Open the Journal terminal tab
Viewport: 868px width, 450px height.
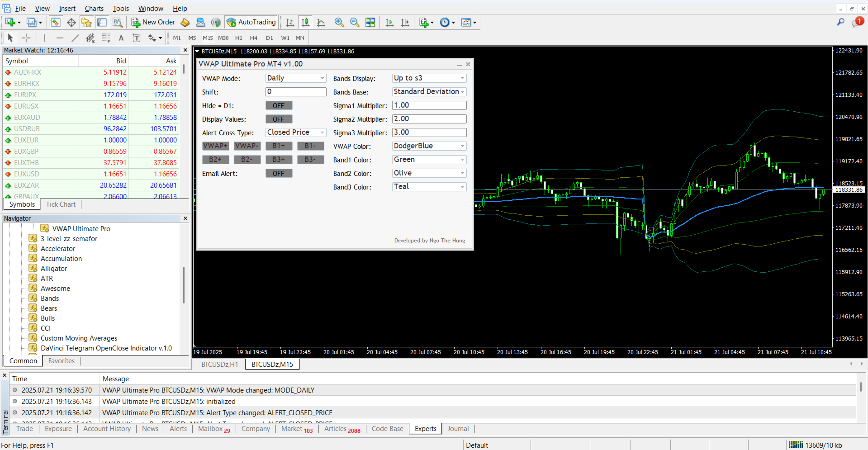coord(458,429)
